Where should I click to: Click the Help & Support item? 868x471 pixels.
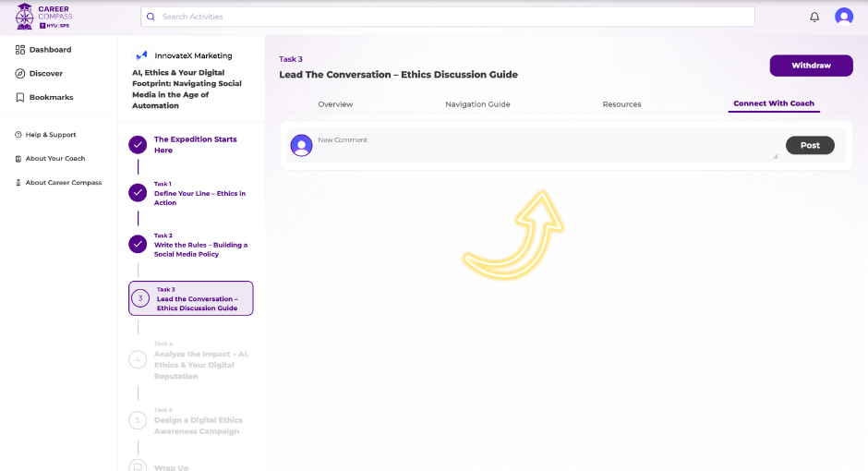tap(51, 135)
